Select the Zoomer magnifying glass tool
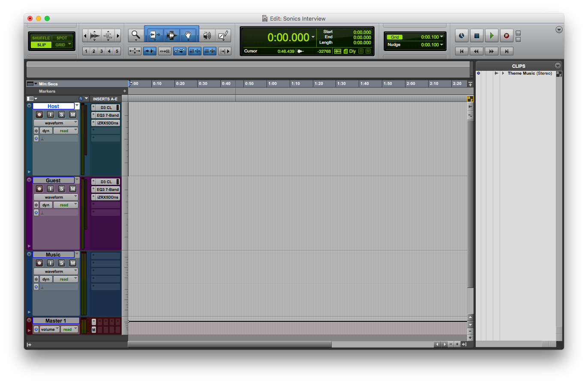 pos(136,35)
